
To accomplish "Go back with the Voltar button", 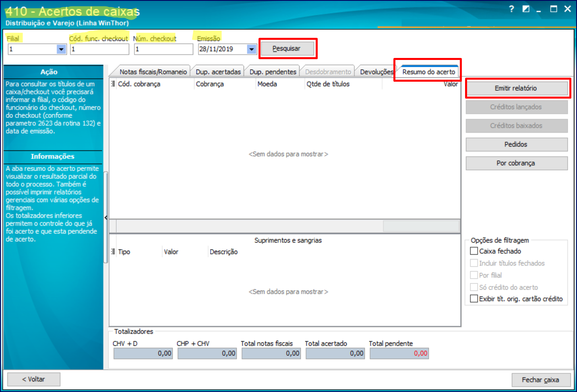I will (x=34, y=379).
